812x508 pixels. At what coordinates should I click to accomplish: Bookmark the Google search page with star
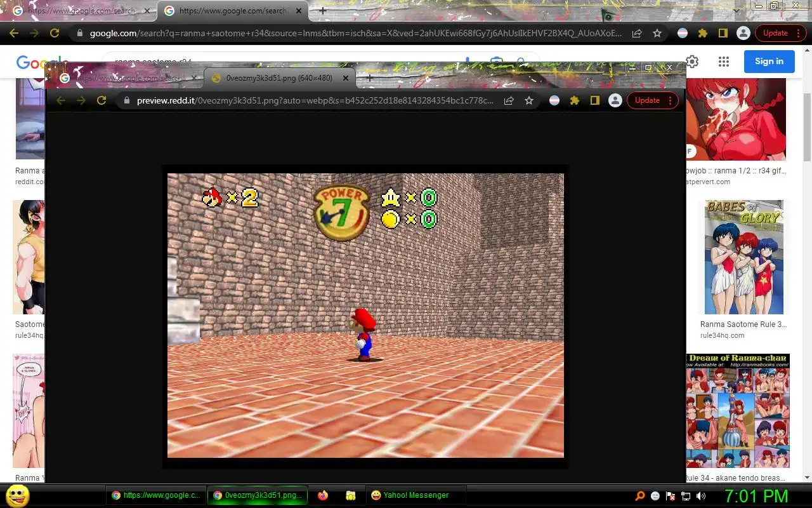coord(657,33)
